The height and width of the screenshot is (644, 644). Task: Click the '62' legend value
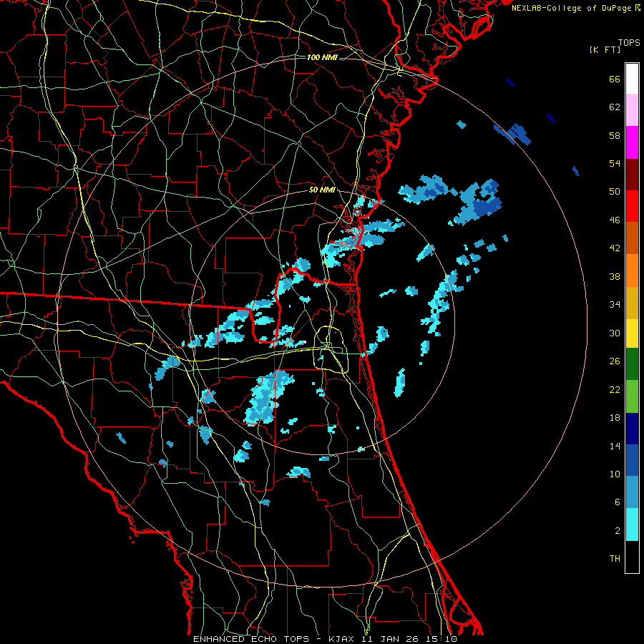[615, 107]
